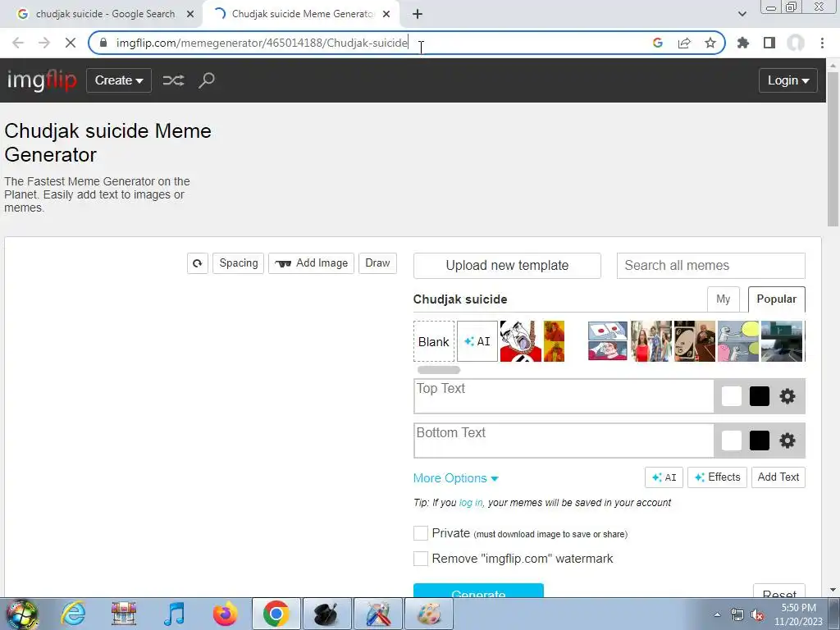Close the Google Search tab
Screen dimensions: 840x630
point(190,14)
